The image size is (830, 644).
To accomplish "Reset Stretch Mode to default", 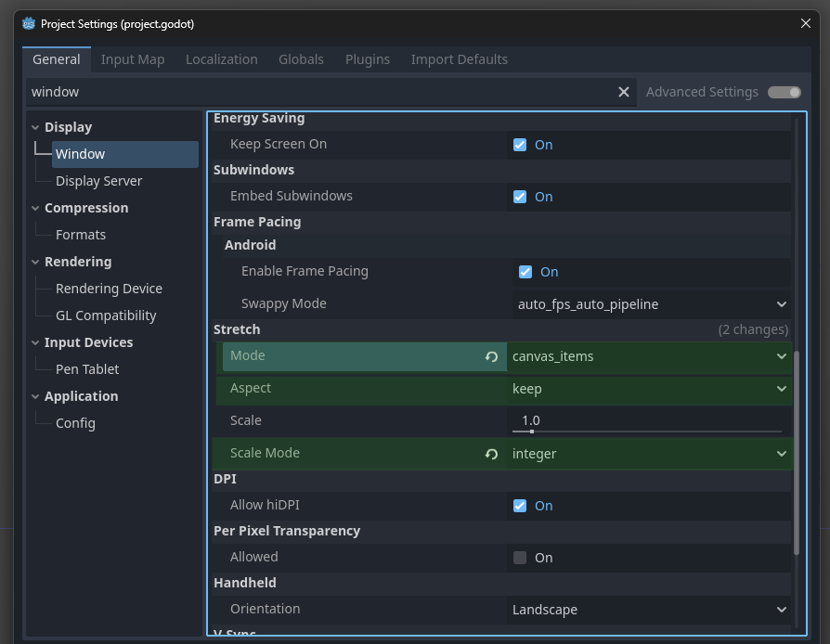I will tap(491, 356).
